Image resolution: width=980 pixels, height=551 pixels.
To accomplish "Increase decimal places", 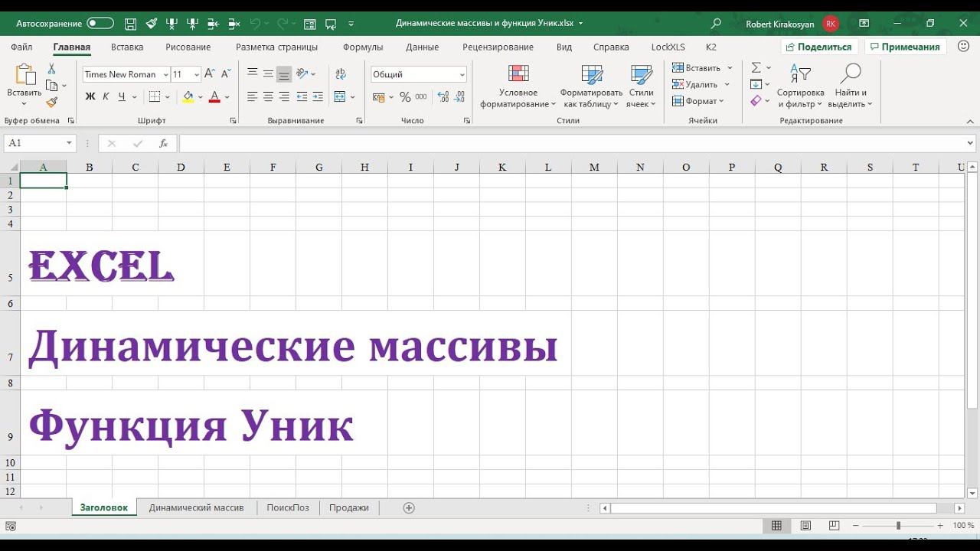I will click(x=442, y=97).
